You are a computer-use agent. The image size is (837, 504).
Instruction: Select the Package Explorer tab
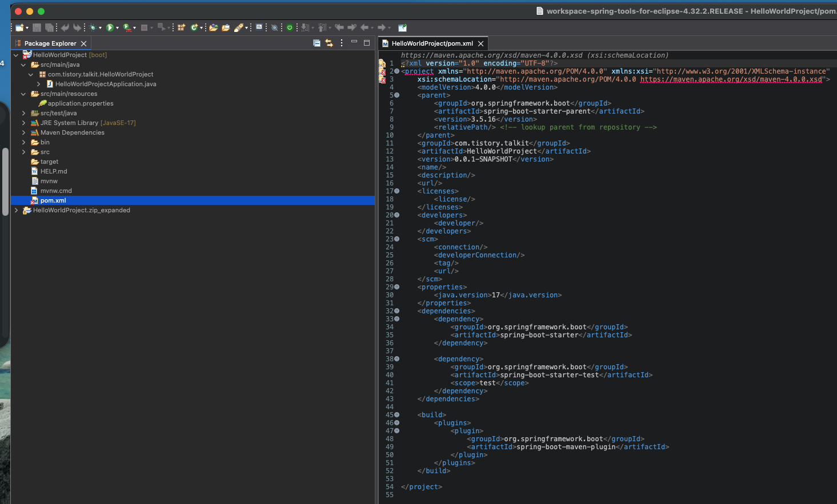click(x=50, y=43)
